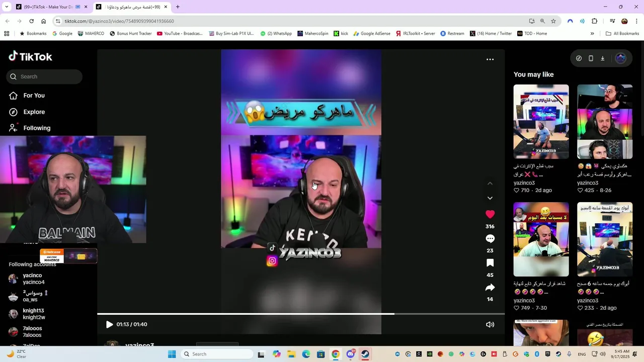The height and width of the screenshot is (362, 644).
Task: Go to previous video up chevron
Action: (490, 184)
